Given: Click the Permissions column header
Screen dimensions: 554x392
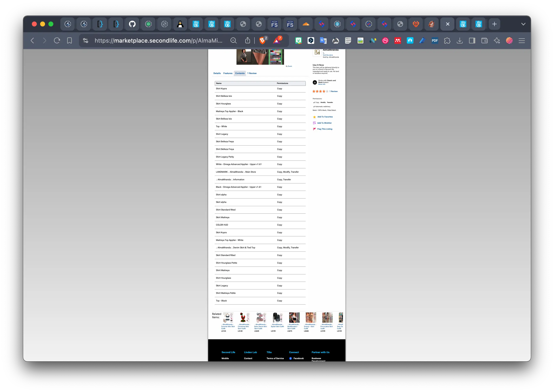Looking at the screenshot, I should 282,83.
